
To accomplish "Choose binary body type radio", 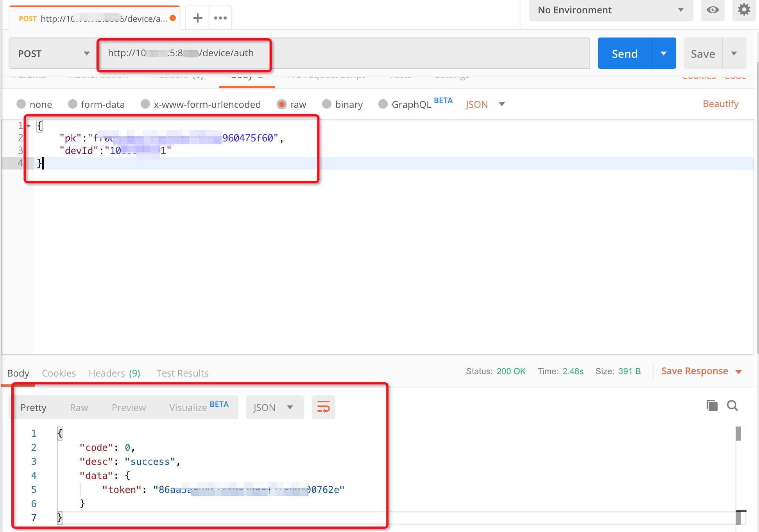I will click(x=327, y=104).
